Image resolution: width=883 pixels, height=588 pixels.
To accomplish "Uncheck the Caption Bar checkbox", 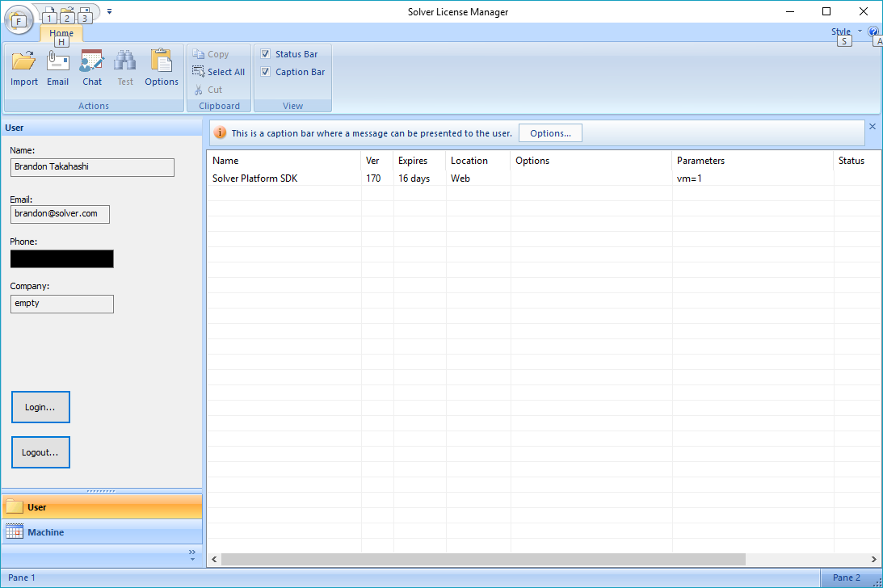I will (265, 72).
